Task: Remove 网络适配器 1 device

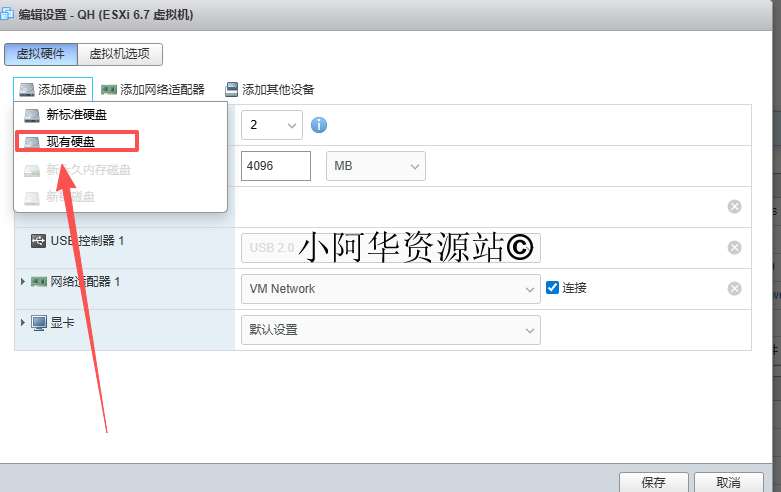Action: click(x=734, y=288)
